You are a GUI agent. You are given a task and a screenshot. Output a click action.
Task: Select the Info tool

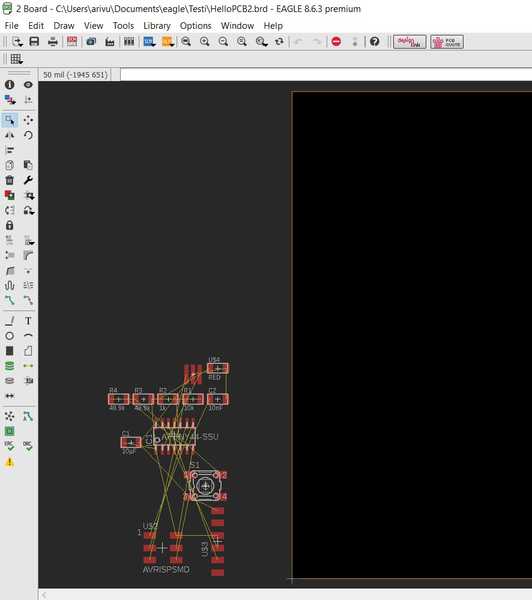pyautogui.click(x=10, y=85)
